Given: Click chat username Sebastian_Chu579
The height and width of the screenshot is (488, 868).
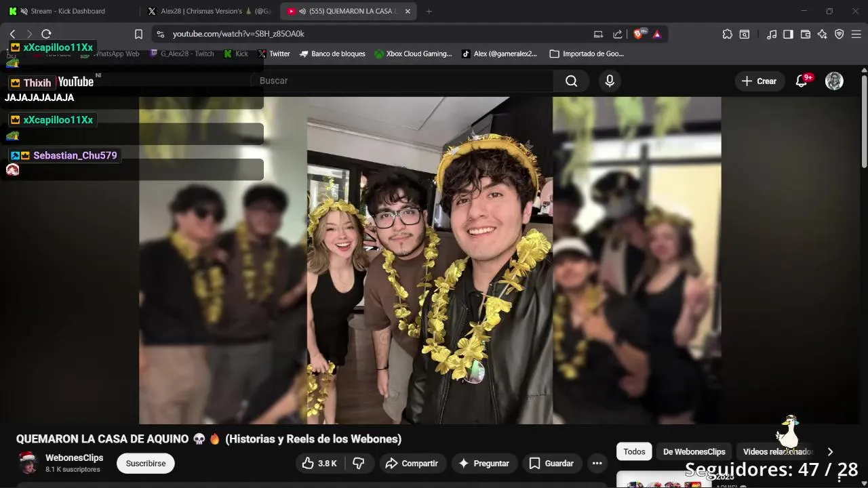Looking at the screenshot, I should 75,155.
